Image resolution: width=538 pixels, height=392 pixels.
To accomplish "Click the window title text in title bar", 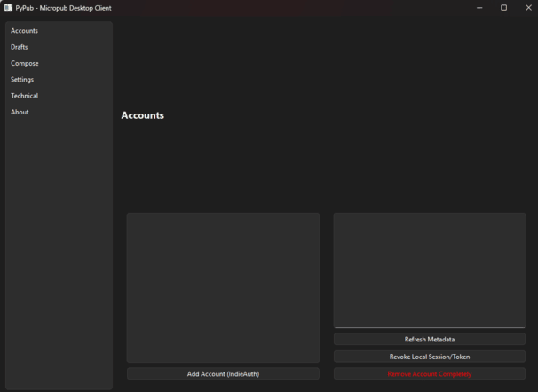I will pyautogui.click(x=63, y=8).
